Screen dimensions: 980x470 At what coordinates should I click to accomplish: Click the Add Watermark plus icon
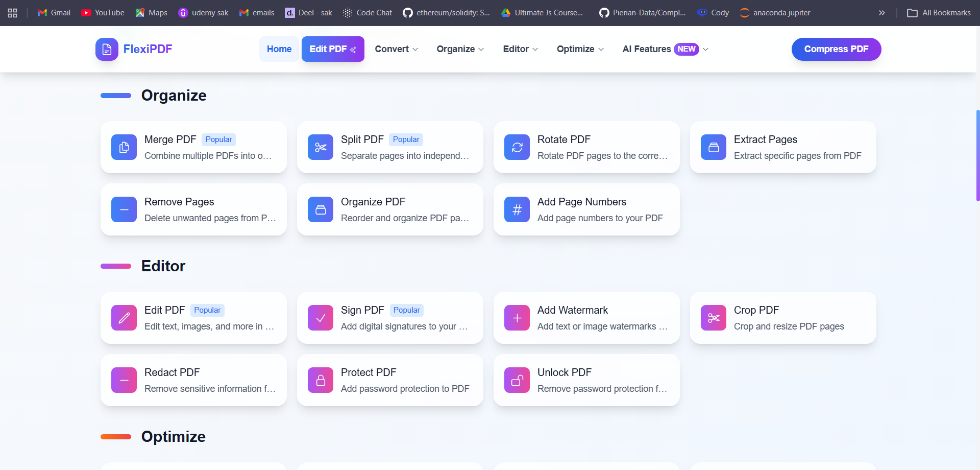pyautogui.click(x=517, y=318)
